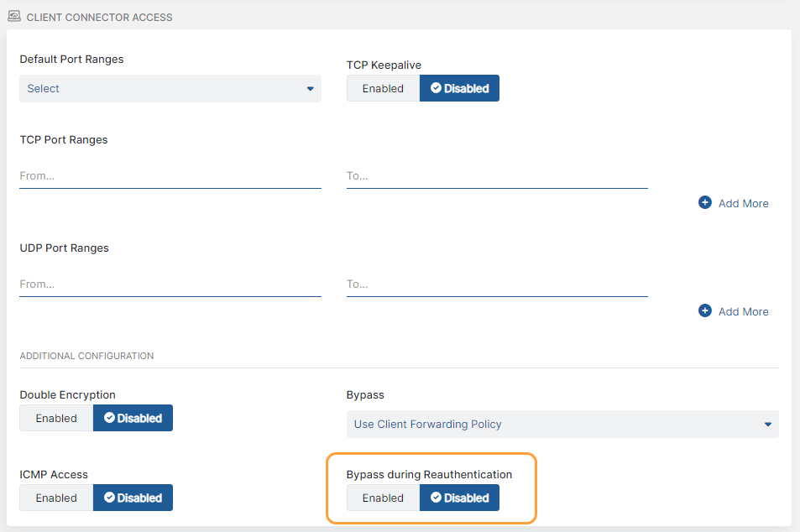Click the Client Connector Access section icon
The width and height of the screenshot is (800, 532).
[x=14, y=16]
